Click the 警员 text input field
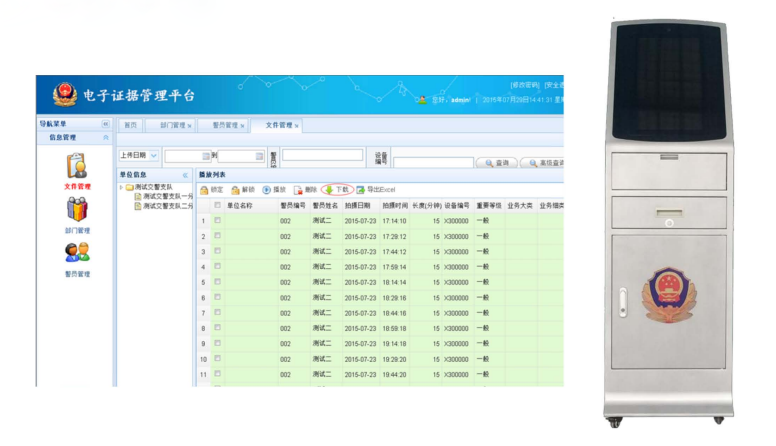Viewport: 776px width, 446px height. click(x=322, y=155)
